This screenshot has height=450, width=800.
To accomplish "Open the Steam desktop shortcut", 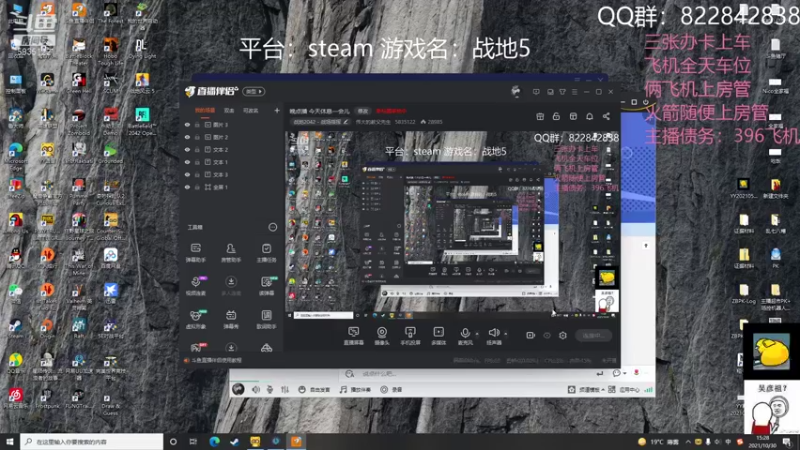I will click(x=16, y=328).
